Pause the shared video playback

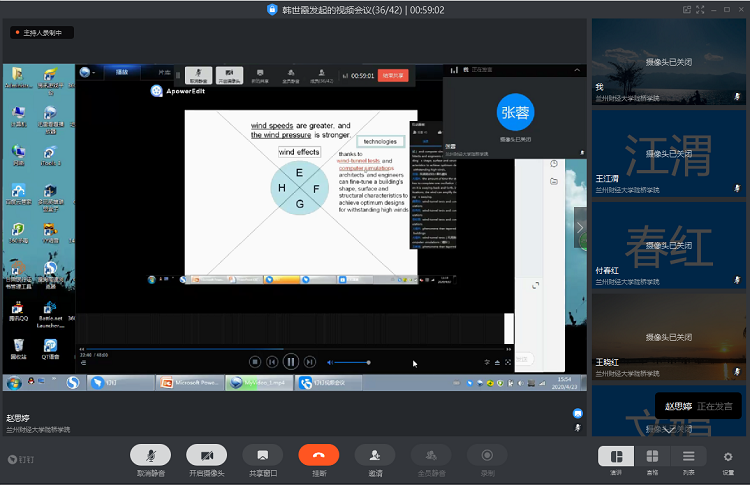[x=291, y=361]
